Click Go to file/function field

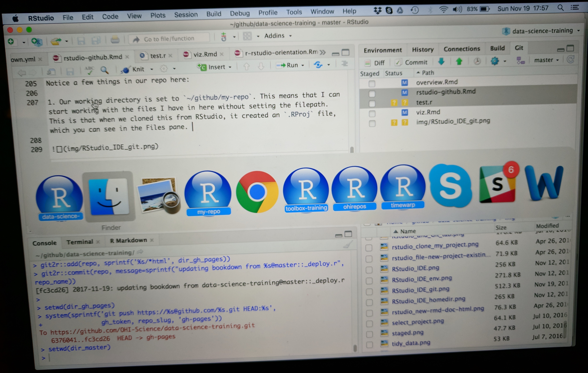point(169,39)
